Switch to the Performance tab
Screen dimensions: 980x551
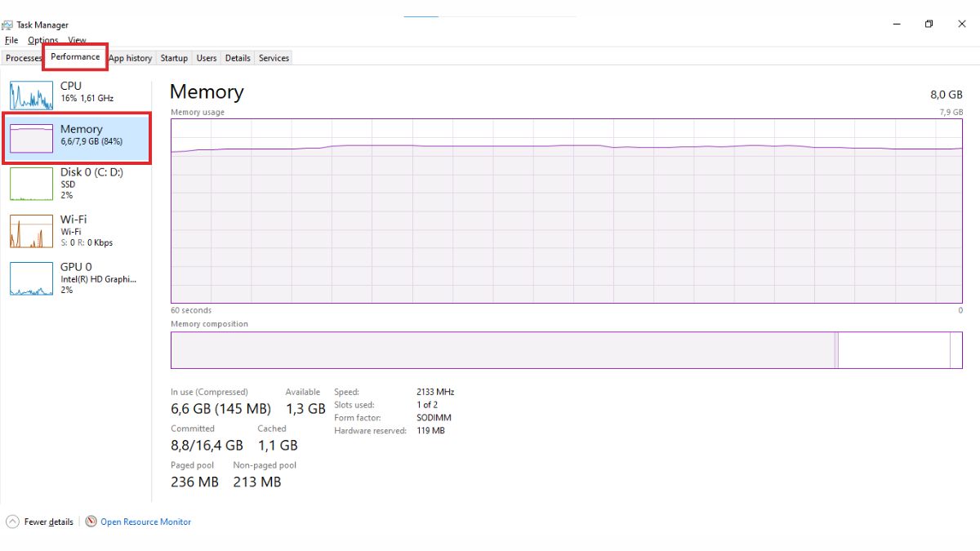click(75, 57)
